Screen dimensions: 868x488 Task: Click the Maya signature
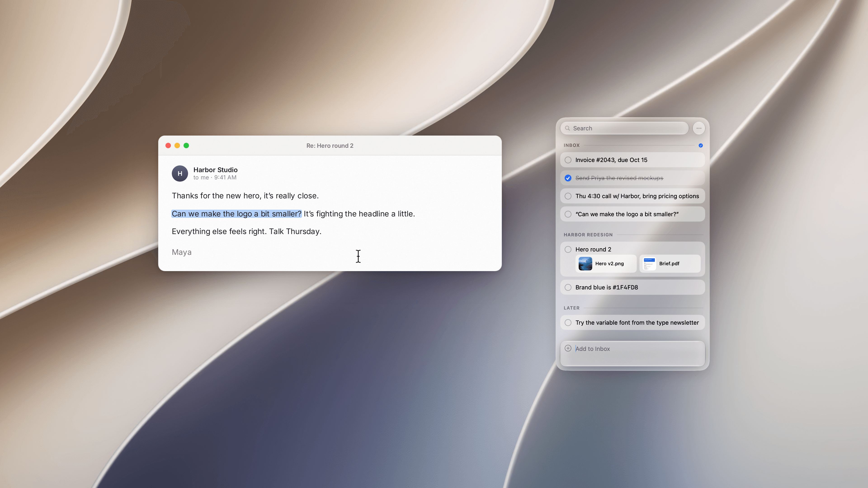[x=182, y=252]
